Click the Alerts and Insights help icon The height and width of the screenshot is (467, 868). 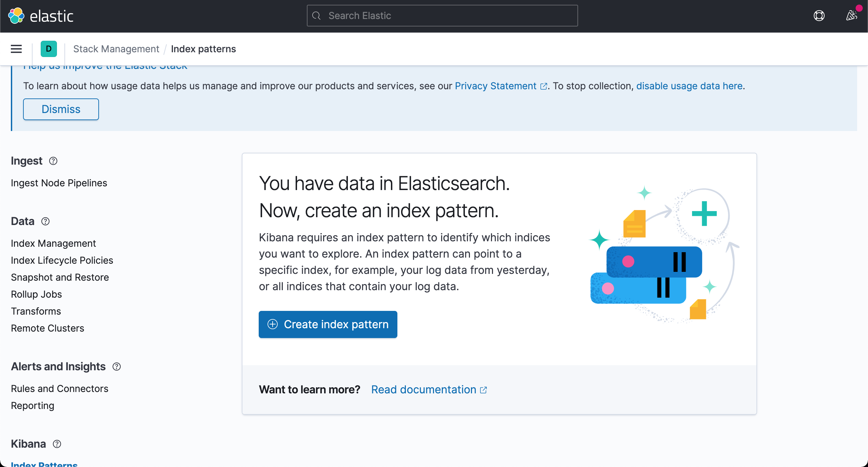[117, 367]
